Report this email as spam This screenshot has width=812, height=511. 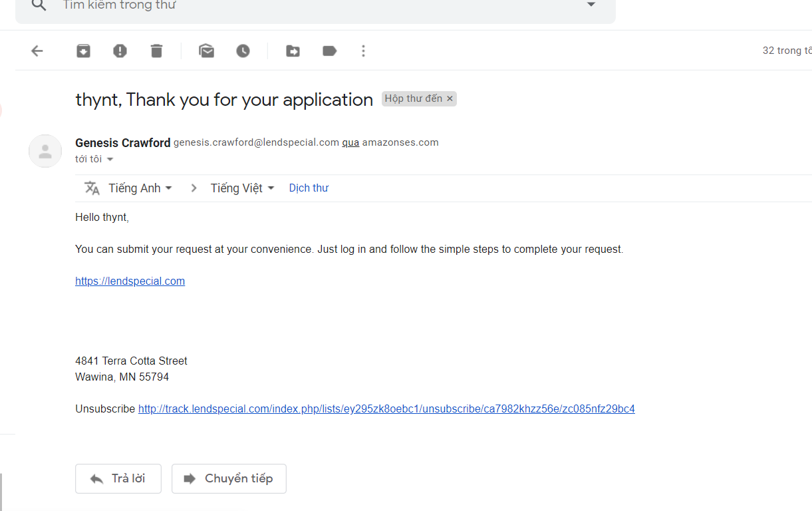click(120, 51)
